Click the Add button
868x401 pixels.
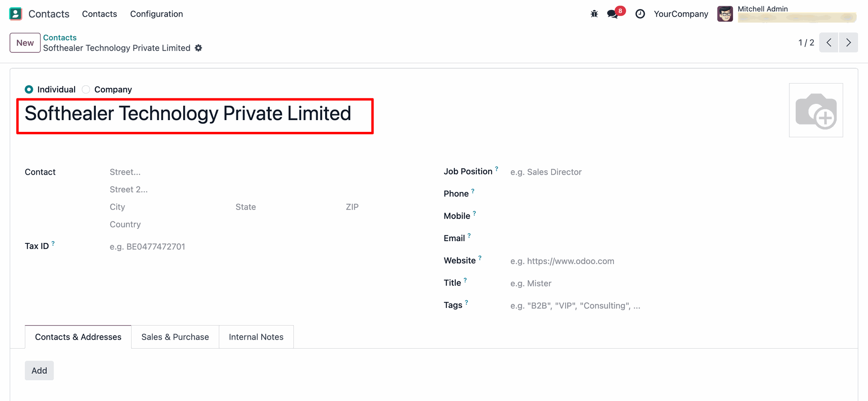click(x=39, y=370)
